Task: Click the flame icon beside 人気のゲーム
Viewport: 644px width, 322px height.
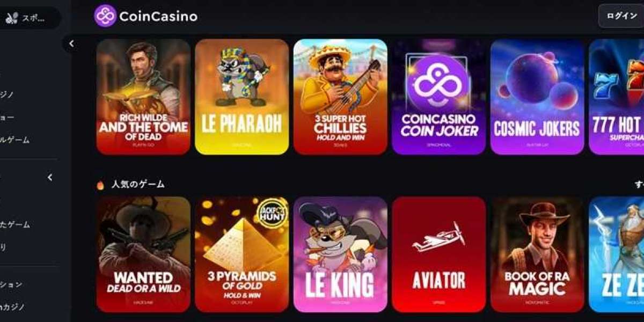Action: tap(100, 185)
